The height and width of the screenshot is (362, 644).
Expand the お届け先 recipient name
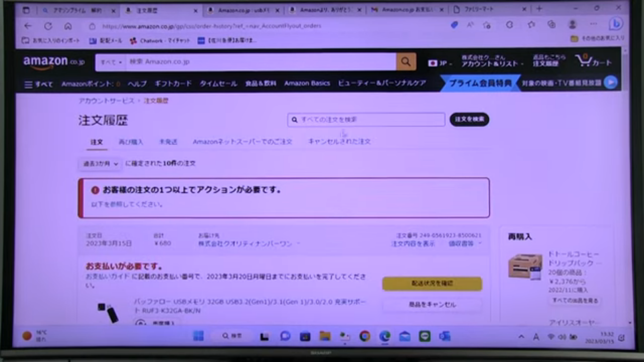[x=248, y=244]
